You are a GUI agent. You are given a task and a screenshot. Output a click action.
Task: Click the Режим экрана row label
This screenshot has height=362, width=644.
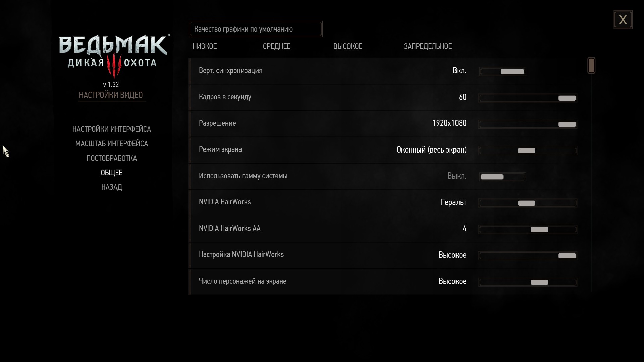[x=220, y=149]
